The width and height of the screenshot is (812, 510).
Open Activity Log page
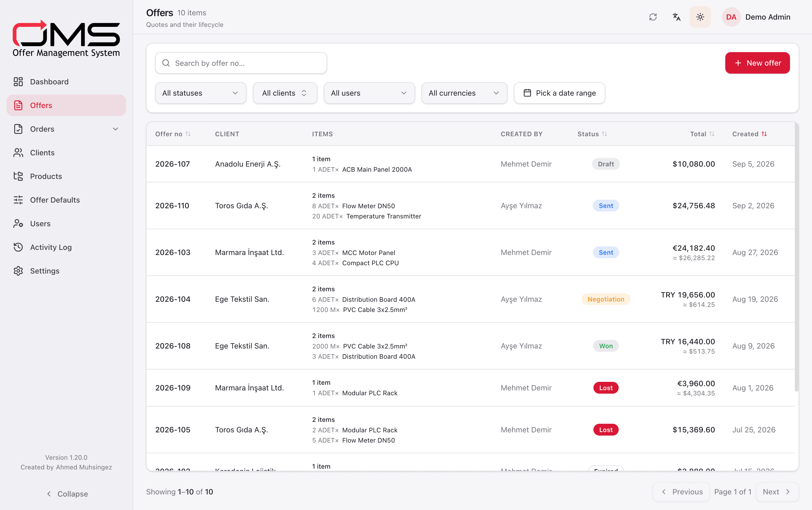click(66, 247)
